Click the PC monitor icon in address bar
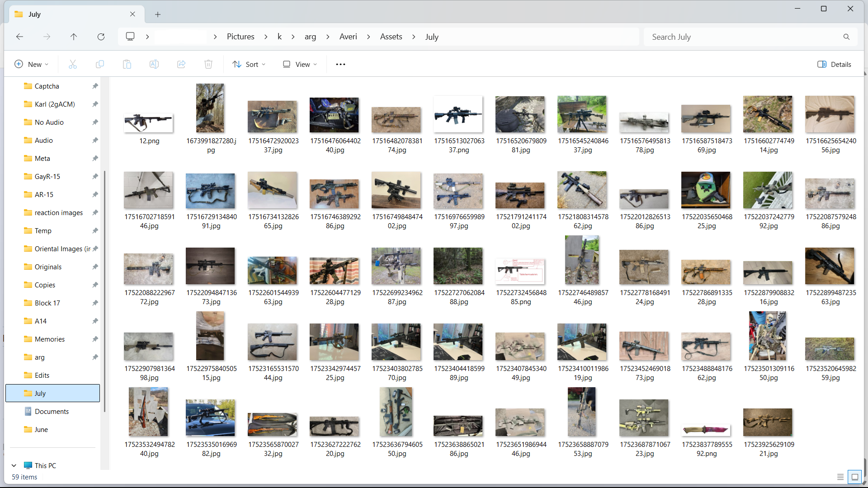The image size is (868, 488). [130, 36]
